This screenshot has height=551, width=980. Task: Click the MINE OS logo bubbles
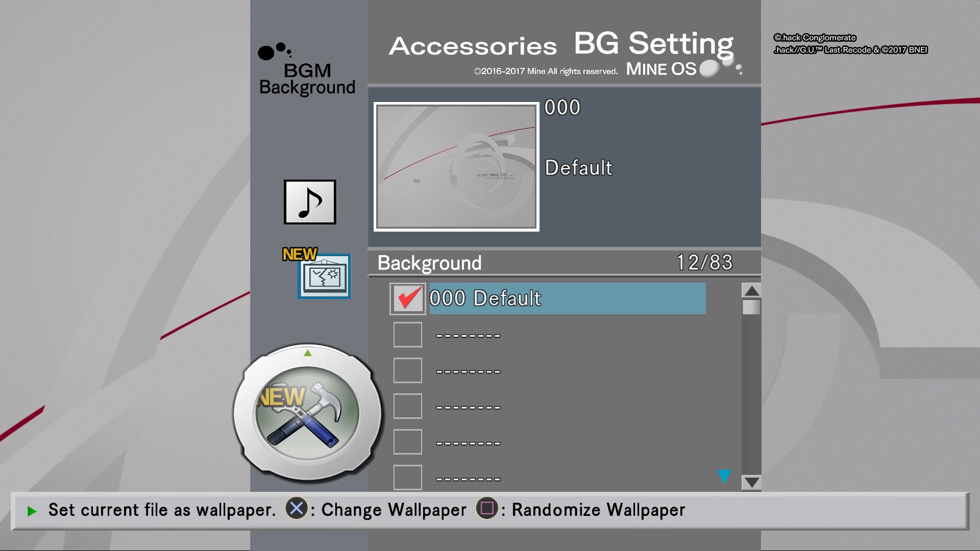coord(721,68)
